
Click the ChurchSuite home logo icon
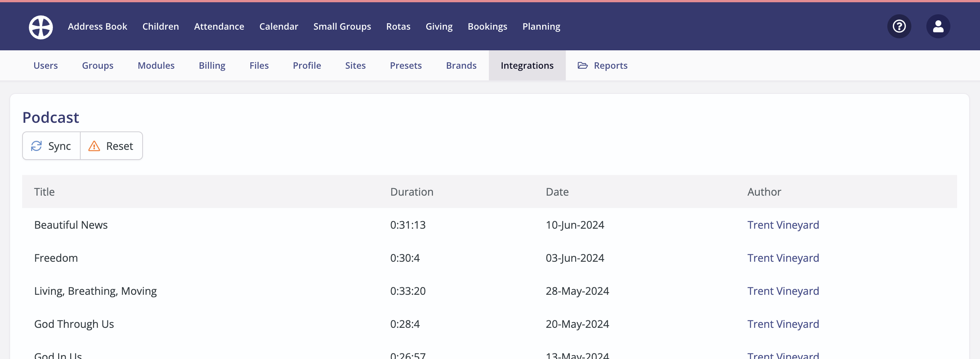point(41,27)
